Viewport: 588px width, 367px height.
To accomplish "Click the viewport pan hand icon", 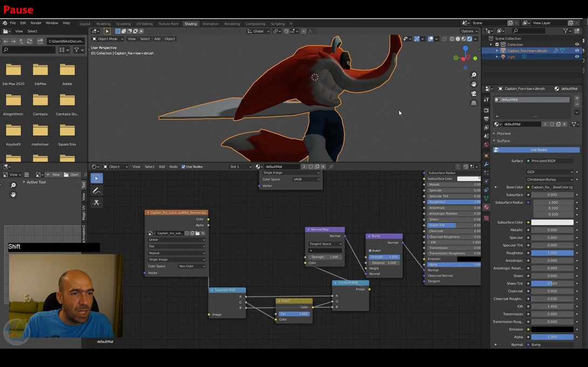I will click(x=474, y=84).
